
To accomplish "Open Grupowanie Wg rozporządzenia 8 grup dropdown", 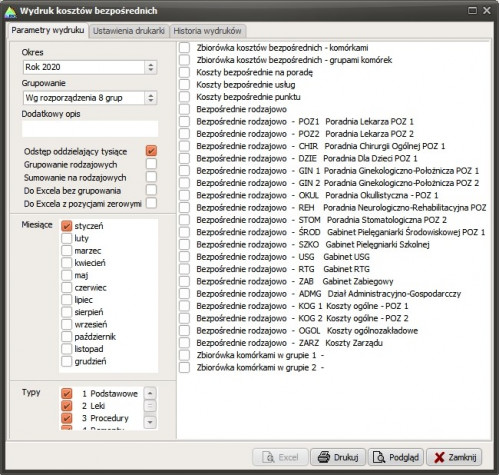I will [151, 98].
